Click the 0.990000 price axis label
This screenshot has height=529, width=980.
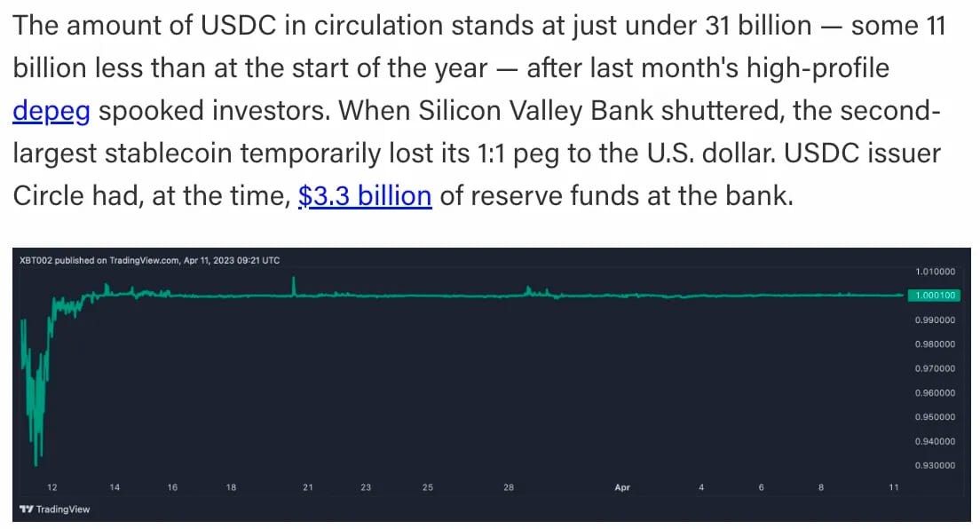[935, 320]
